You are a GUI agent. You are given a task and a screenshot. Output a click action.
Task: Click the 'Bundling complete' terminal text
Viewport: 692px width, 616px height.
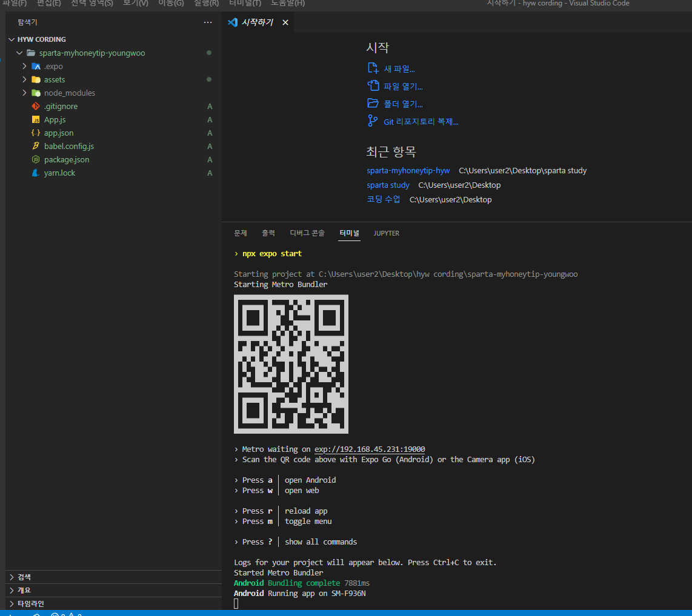click(304, 583)
